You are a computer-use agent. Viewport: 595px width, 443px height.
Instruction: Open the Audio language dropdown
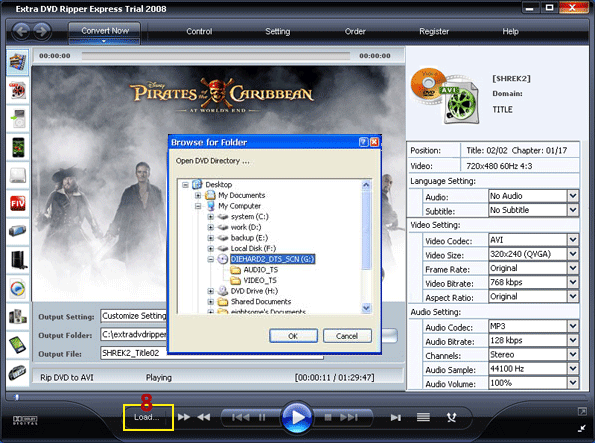click(573, 196)
